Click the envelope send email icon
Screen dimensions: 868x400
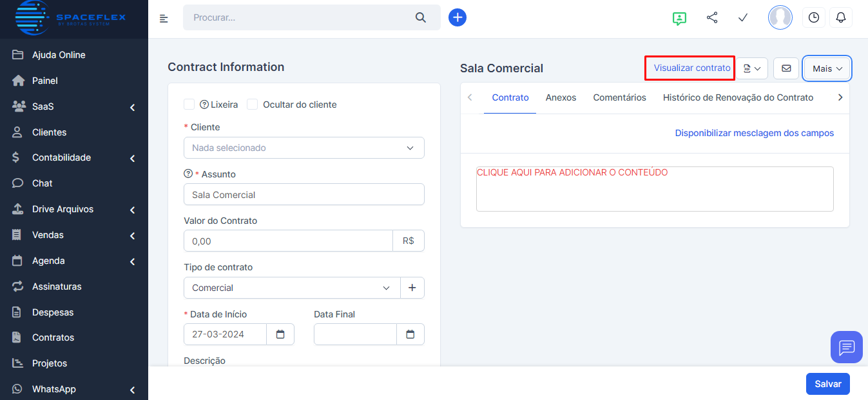click(x=786, y=68)
